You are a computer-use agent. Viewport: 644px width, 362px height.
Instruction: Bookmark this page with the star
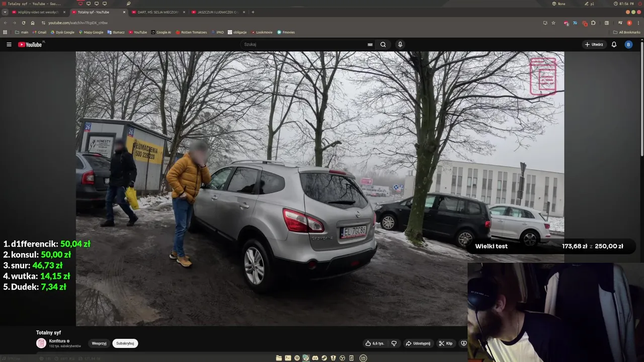coord(553,23)
